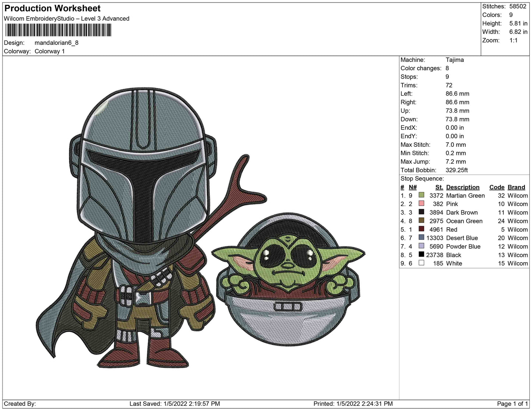Click the Black stitch count "23738"
532x409 pixels.
435,255
